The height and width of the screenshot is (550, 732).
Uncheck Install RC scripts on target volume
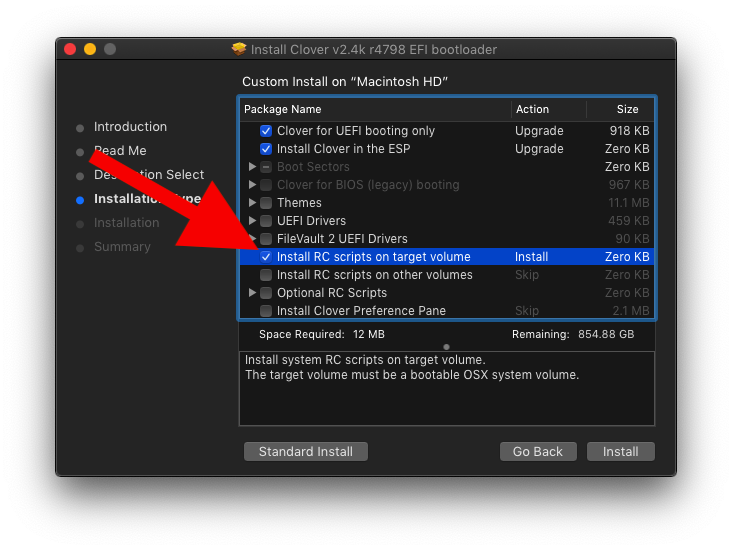coord(266,257)
